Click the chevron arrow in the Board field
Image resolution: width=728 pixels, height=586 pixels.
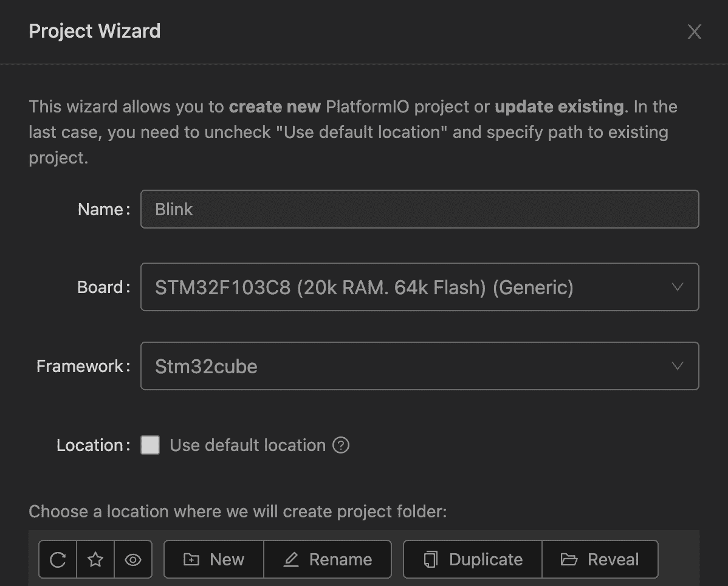678,287
